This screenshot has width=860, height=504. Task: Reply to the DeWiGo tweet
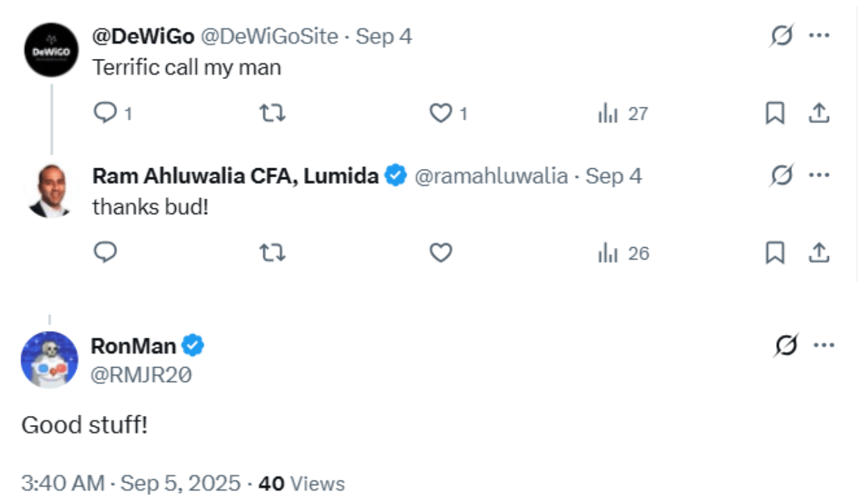pyautogui.click(x=105, y=113)
